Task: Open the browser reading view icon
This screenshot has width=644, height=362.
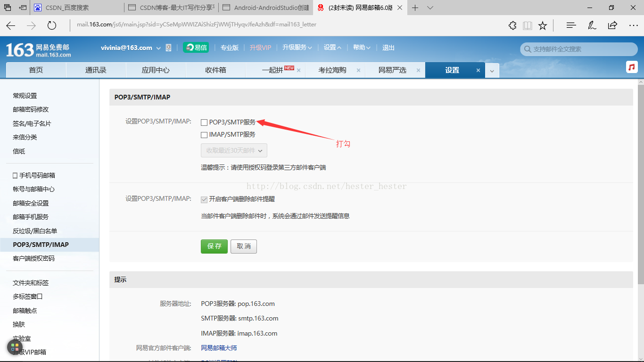Action: [528, 25]
